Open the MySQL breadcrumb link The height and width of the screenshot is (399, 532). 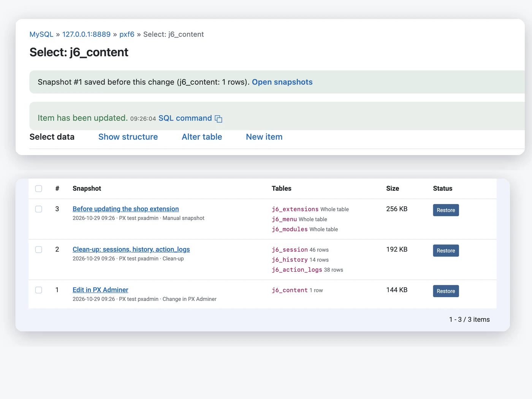pyautogui.click(x=41, y=34)
